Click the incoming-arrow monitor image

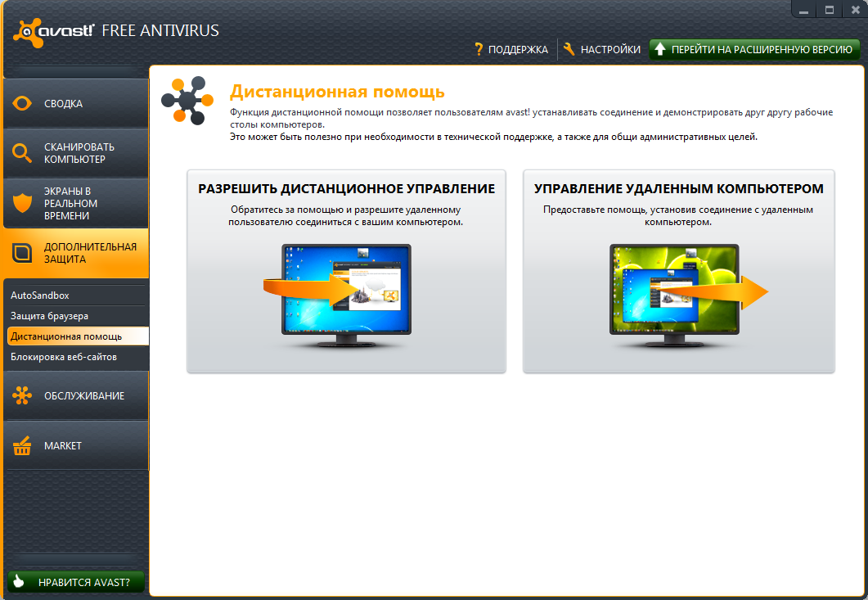(x=339, y=295)
